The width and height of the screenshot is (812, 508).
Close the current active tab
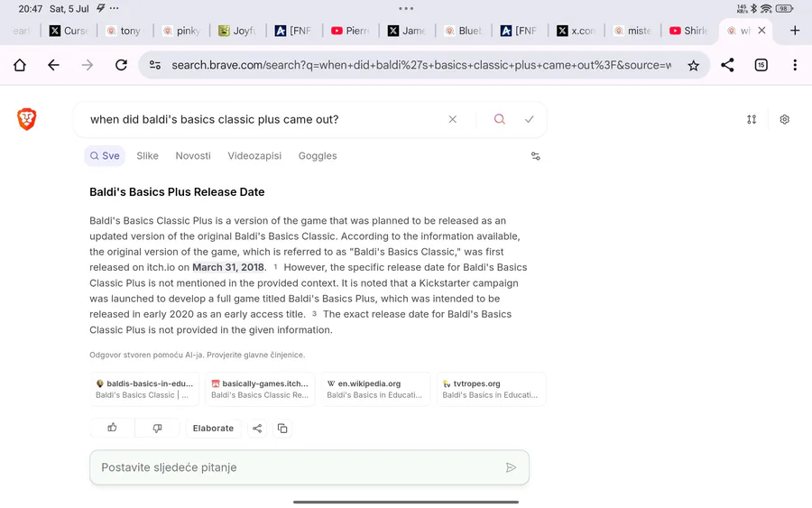click(x=761, y=31)
